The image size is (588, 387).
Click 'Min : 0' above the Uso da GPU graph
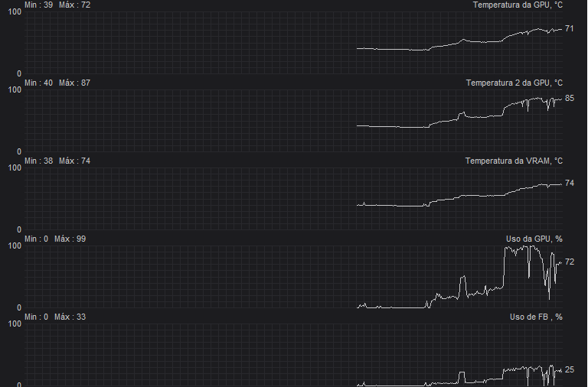(x=37, y=239)
